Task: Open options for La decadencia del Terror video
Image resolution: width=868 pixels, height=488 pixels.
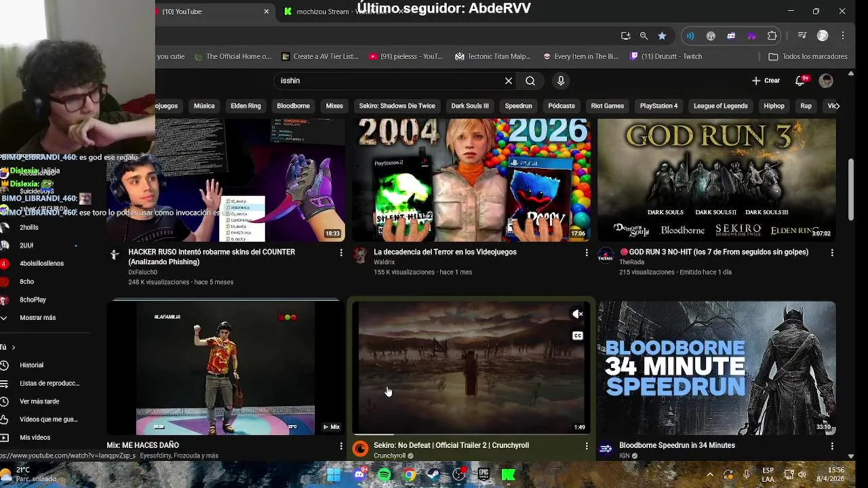Action: point(587,252)
